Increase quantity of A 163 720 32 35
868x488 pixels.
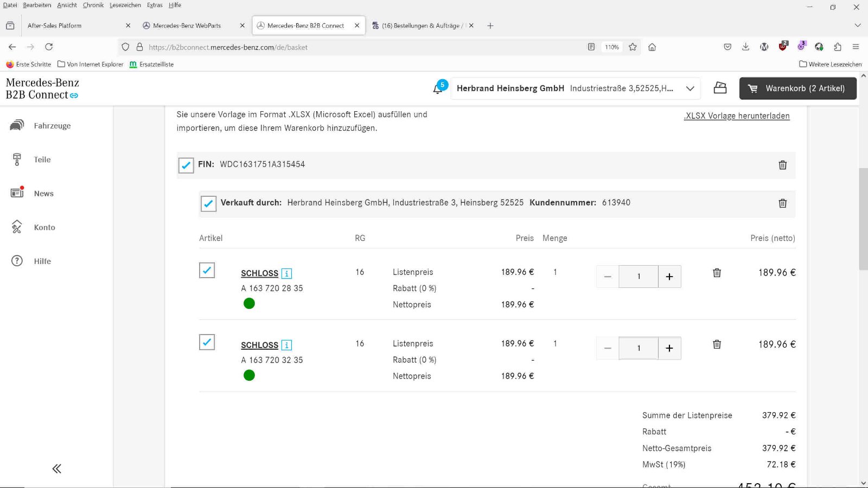tap(669, 348)
